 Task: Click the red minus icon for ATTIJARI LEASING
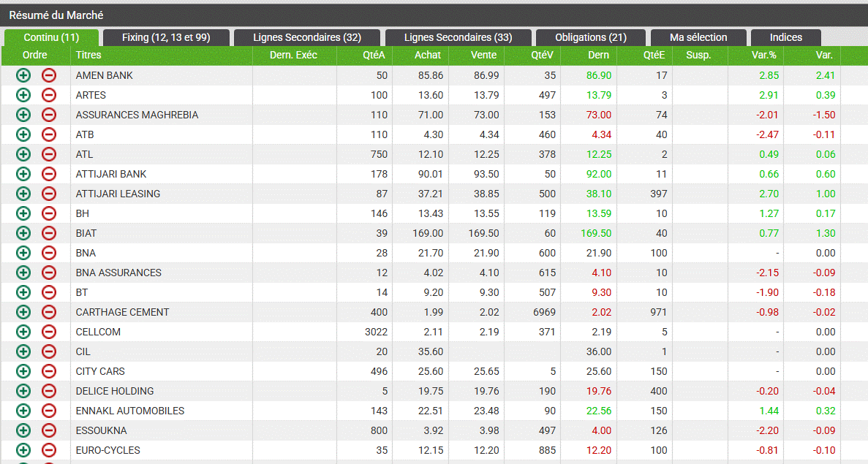pos(49,194)
